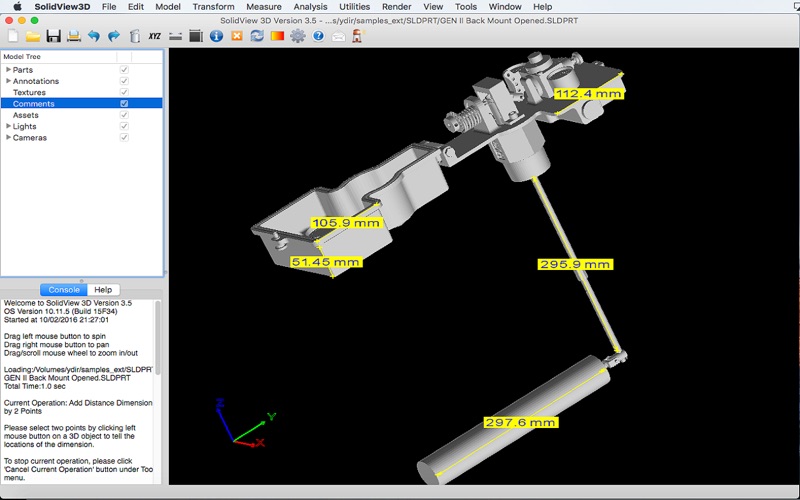Expand the Lights tree node

coord(8,127)
